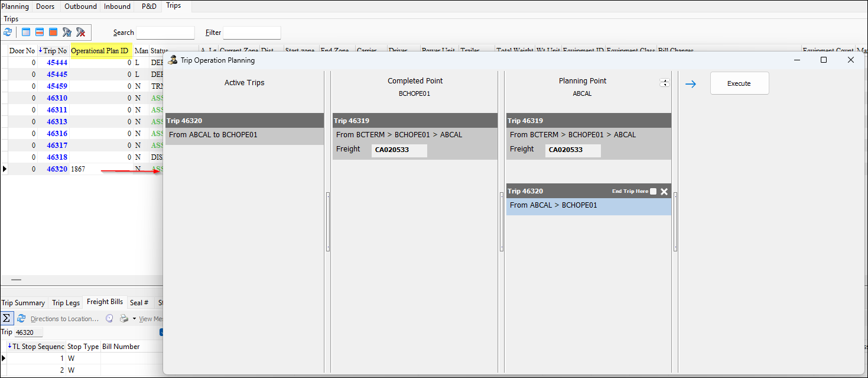This screenshot has height=378, width=868.
Task: Switch to the Inbound tab
Action: [x=116, y=7]
